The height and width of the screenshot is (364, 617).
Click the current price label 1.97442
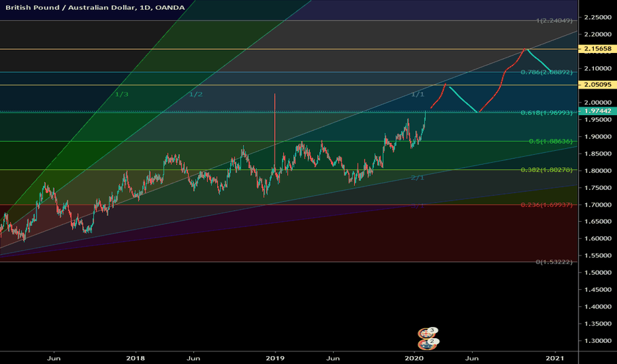597,111
